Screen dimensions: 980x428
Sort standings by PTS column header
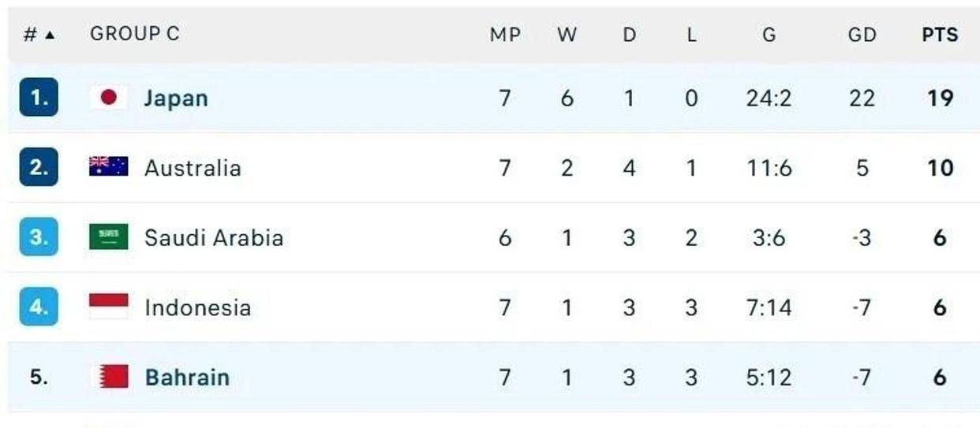click(x=940, y=35)
